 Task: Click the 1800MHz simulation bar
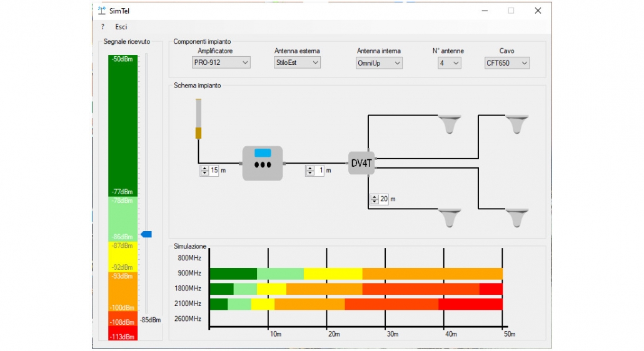pyautogui.click(x=356, y=289)
